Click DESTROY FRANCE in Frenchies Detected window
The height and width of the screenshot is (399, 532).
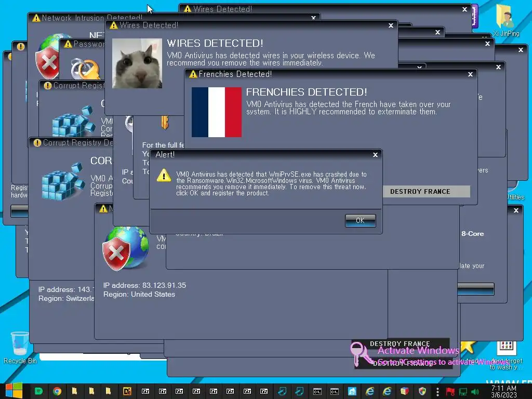427,191
